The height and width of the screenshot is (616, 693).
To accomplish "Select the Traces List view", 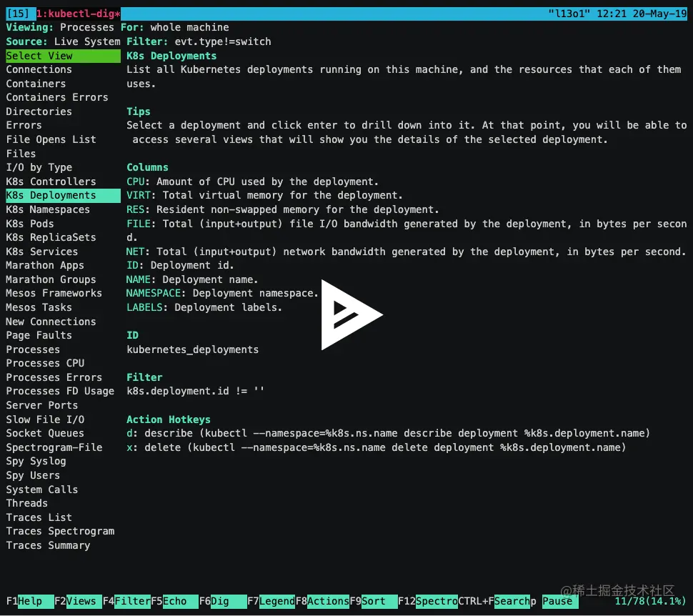I will [39, 517].
